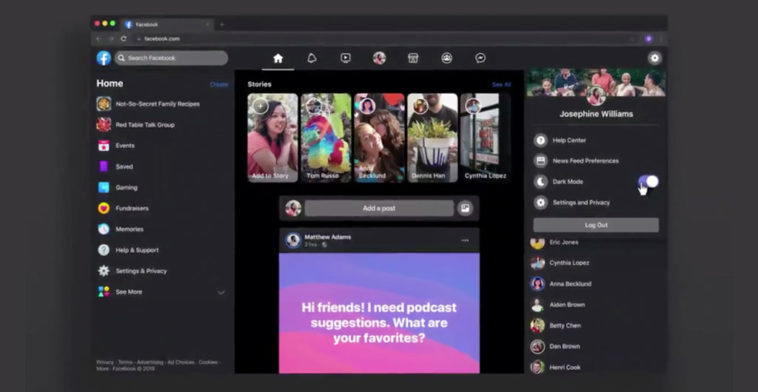Click the Log Out button
Viewport: 758px width, 392px height.
tap(596, 225)
